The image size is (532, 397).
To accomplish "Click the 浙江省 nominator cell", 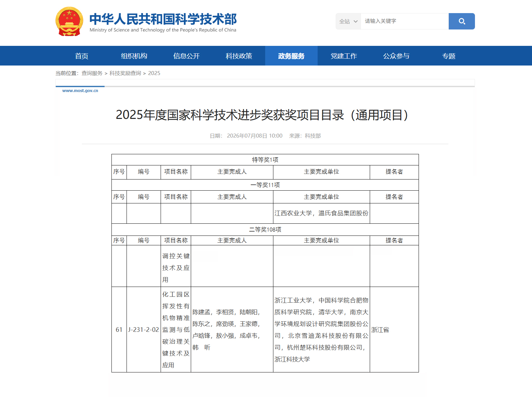I will pos(394,330).
